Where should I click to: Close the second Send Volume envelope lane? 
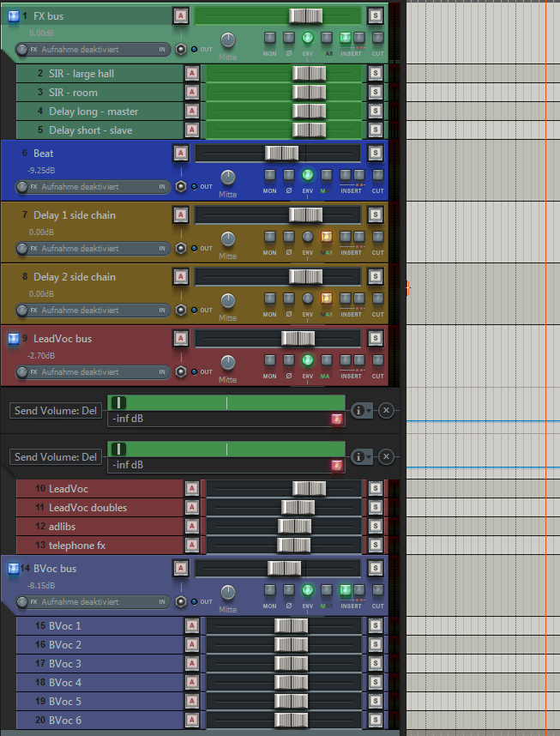386,456
